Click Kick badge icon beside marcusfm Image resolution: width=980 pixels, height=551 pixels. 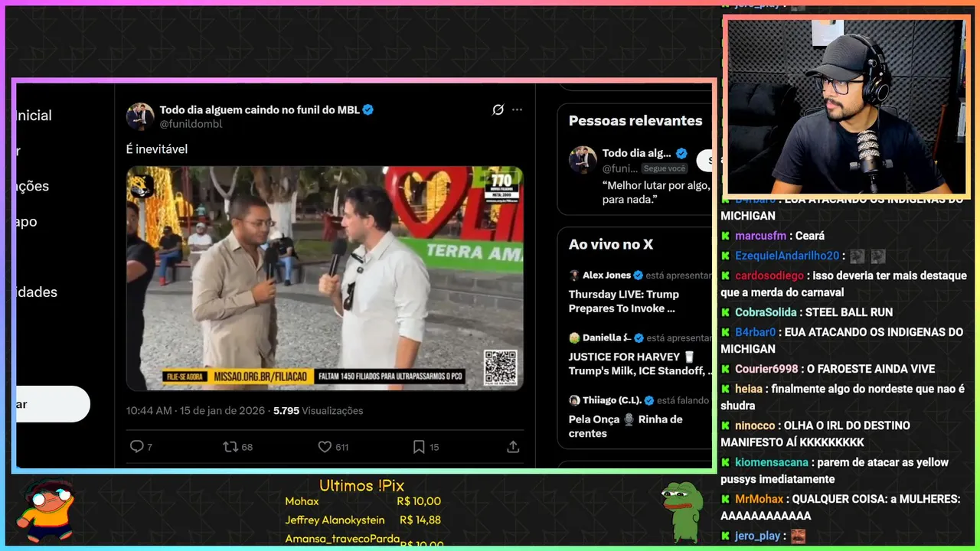click(726, 236)
